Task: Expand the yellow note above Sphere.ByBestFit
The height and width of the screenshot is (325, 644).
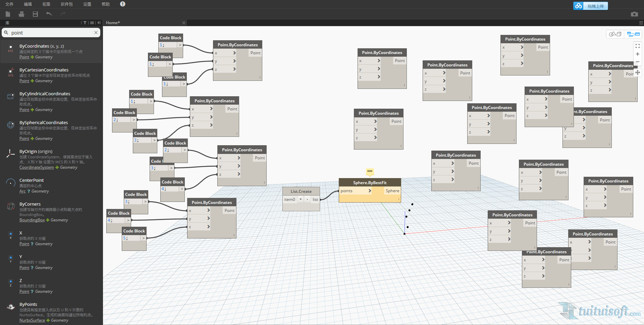Action: (370, 172)
